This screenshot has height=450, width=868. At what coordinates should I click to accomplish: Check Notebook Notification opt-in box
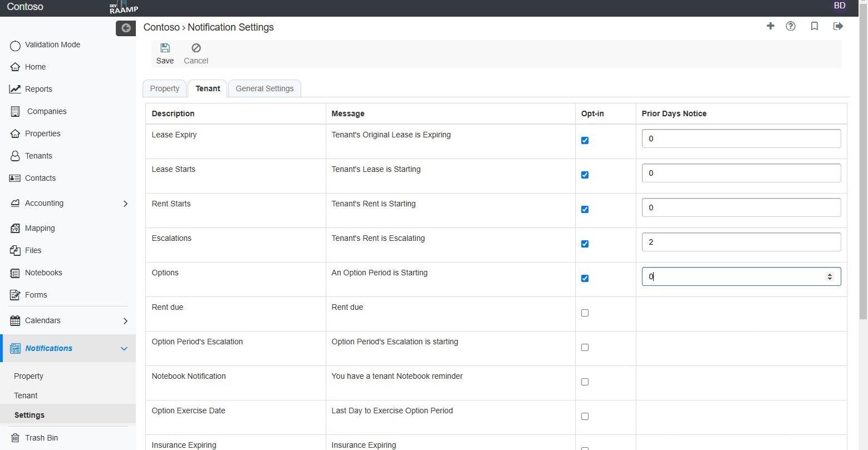(585, 382)
